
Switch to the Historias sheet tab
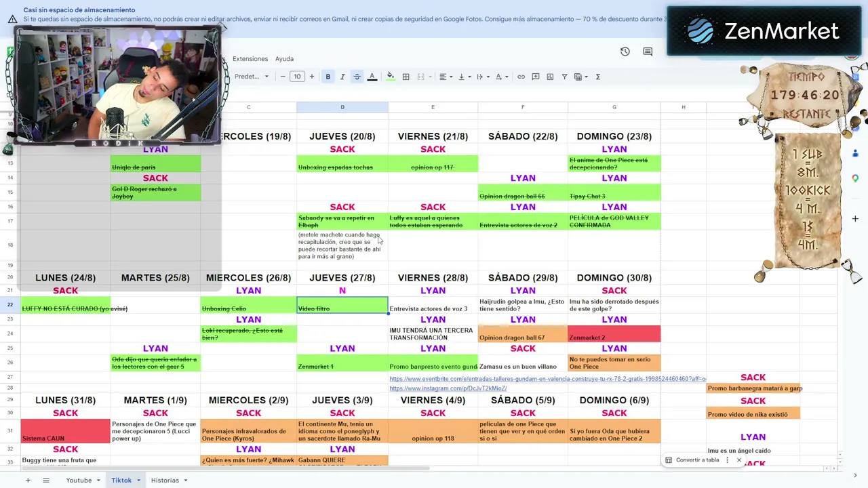click(x=165, y=480)
